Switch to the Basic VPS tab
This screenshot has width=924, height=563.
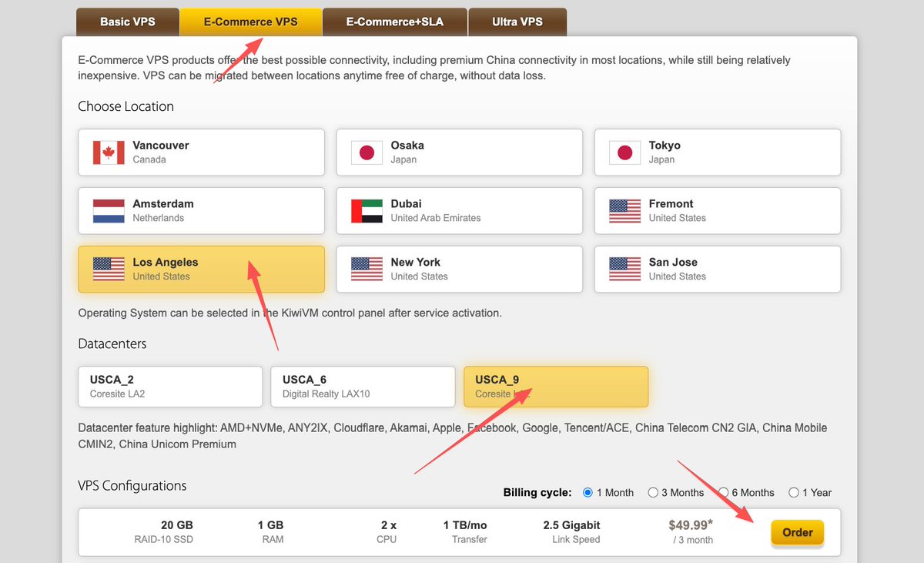(127, 22)
